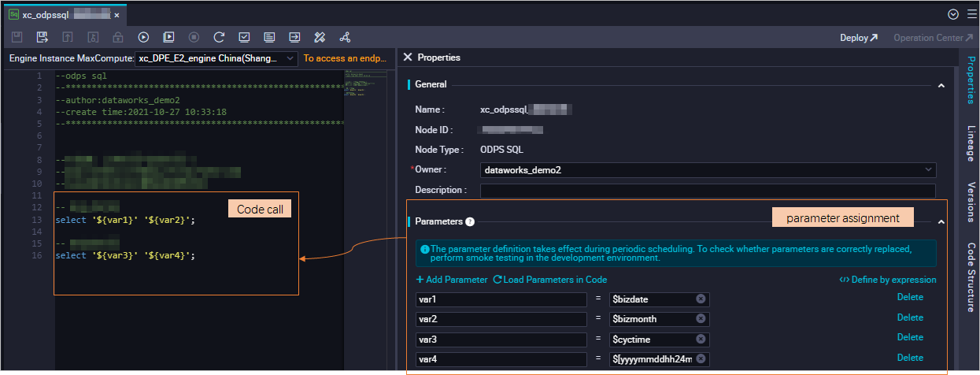Delete the var4 parameter
The image size is (980, 375).
[x=910, y=358]
